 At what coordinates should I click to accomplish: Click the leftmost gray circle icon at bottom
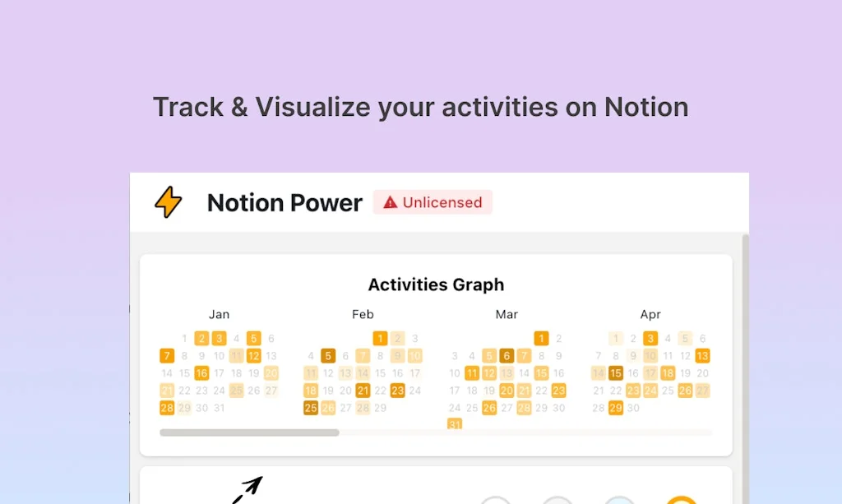click(x=496, y=499)
